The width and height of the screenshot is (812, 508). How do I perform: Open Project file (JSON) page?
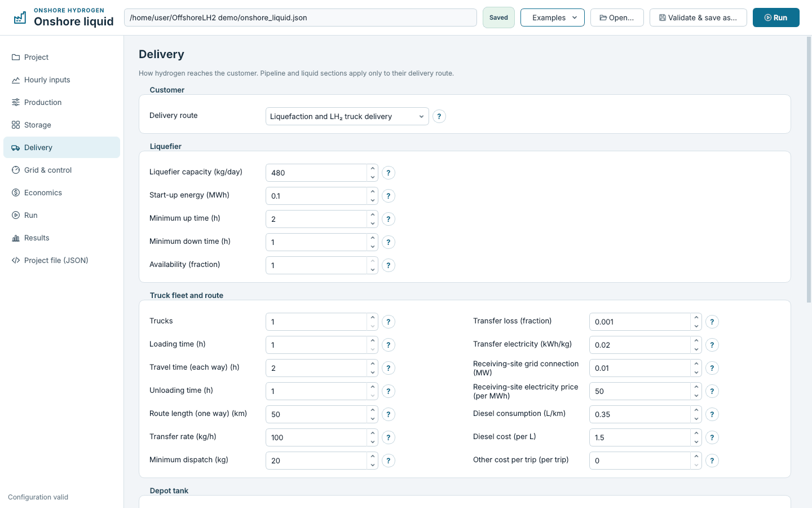(62, 260)
